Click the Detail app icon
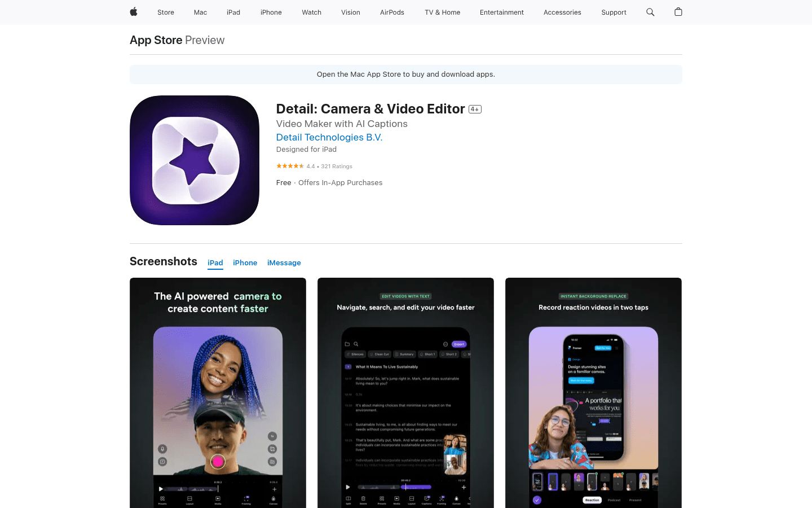 point(195,160)
